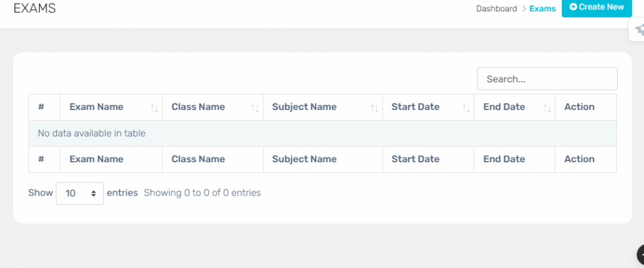Click the Class Name header column
Image resolution: width=644 pixels, height=268 pixels.
point(213,108)
